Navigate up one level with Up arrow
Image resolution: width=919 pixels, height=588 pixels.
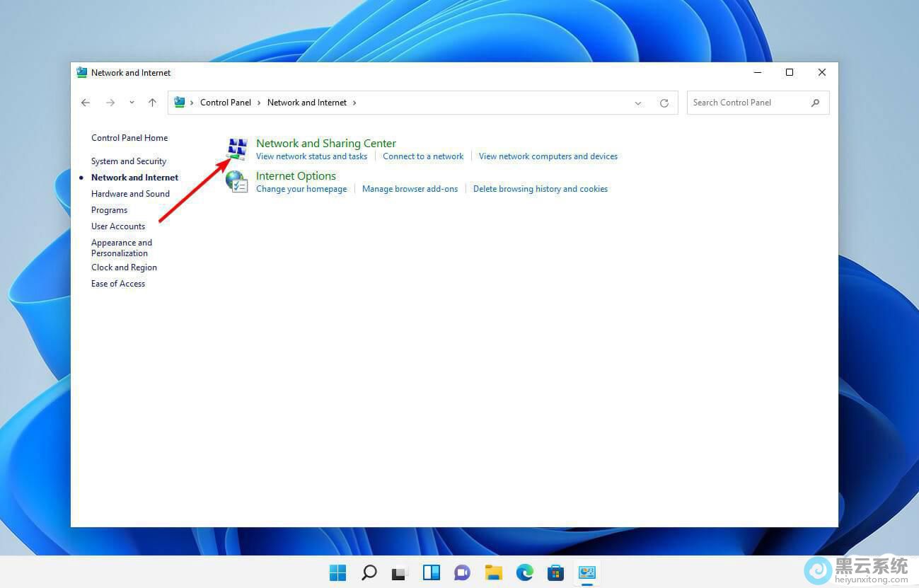point(152,103)
